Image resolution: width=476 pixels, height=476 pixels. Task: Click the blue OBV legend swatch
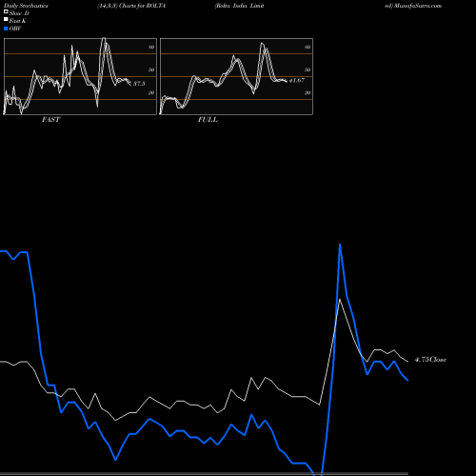(x=6, y=29)
